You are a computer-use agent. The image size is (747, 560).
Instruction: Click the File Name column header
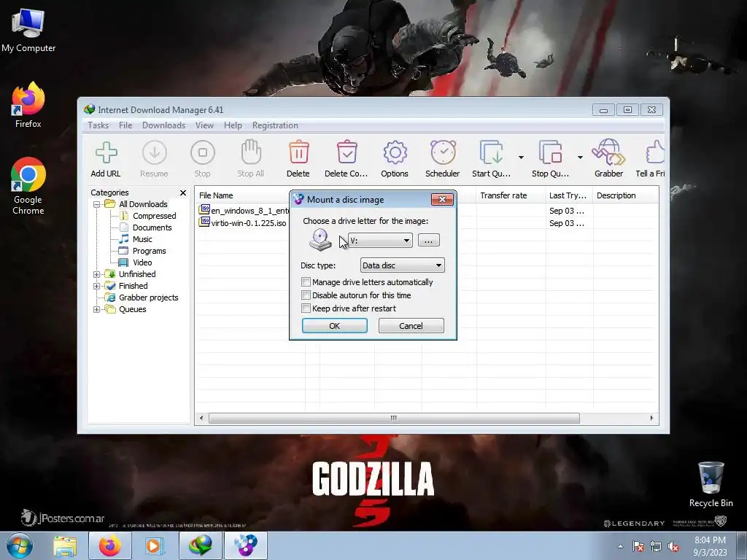coord(243,195)
